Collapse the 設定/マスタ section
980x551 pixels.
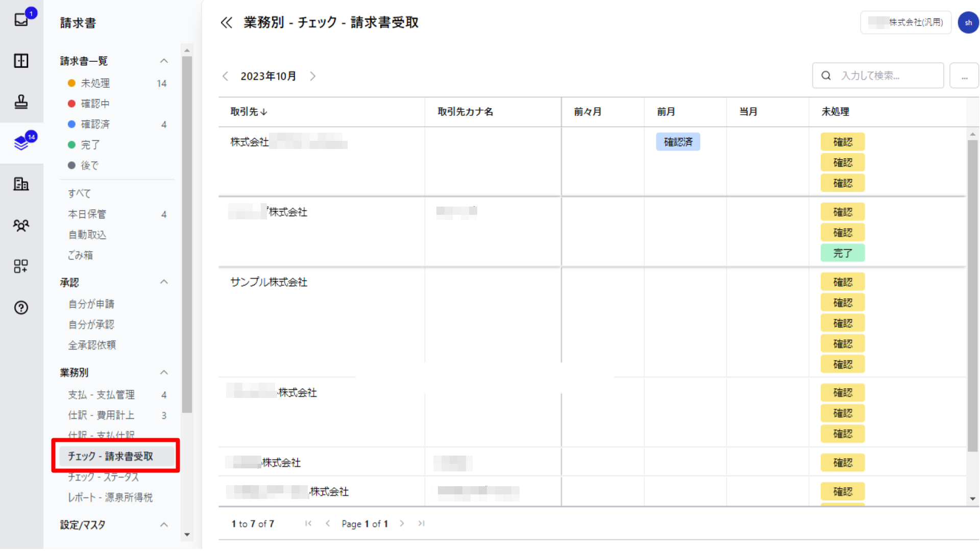point(164,524)
